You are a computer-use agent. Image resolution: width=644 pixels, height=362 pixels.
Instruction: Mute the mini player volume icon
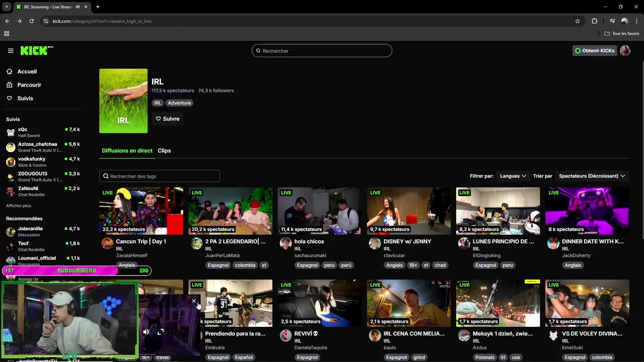pos(146,332)
